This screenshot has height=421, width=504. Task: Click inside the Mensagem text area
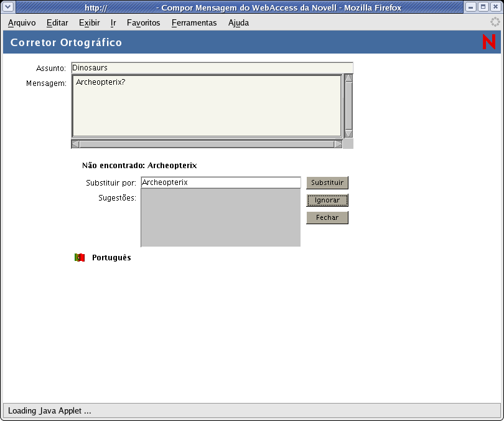pos(207,106)
